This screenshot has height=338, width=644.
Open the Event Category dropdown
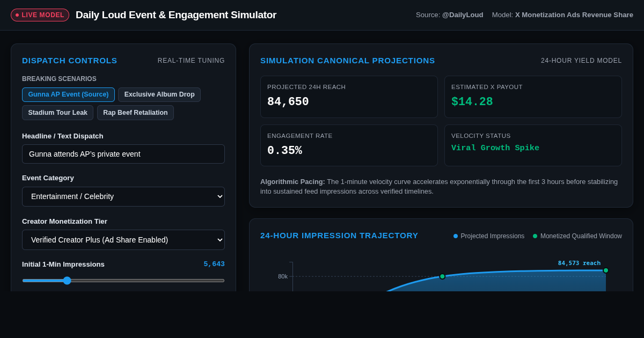pos(123,196)
